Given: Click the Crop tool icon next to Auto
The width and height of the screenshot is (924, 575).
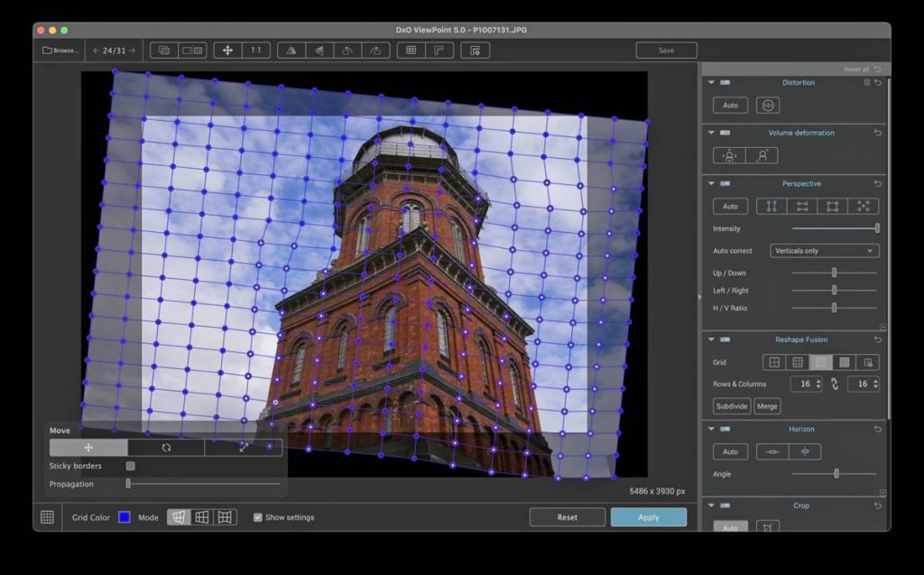Looking at the screenshot, I should 768,527.
